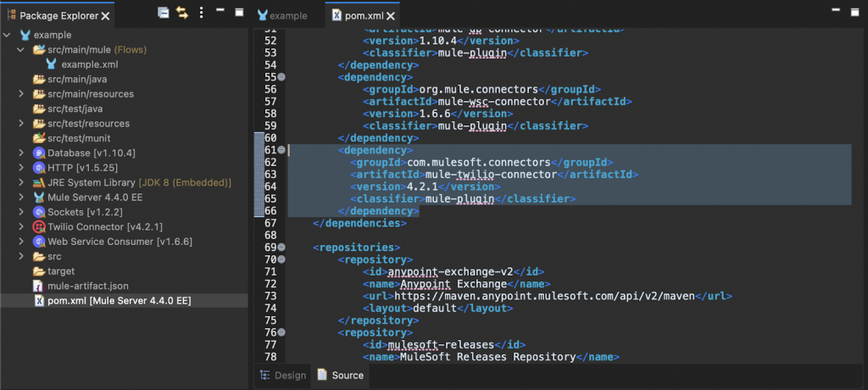Select example.xml in Package Explorer
The image size is (868, 390).
coord(90,64)
